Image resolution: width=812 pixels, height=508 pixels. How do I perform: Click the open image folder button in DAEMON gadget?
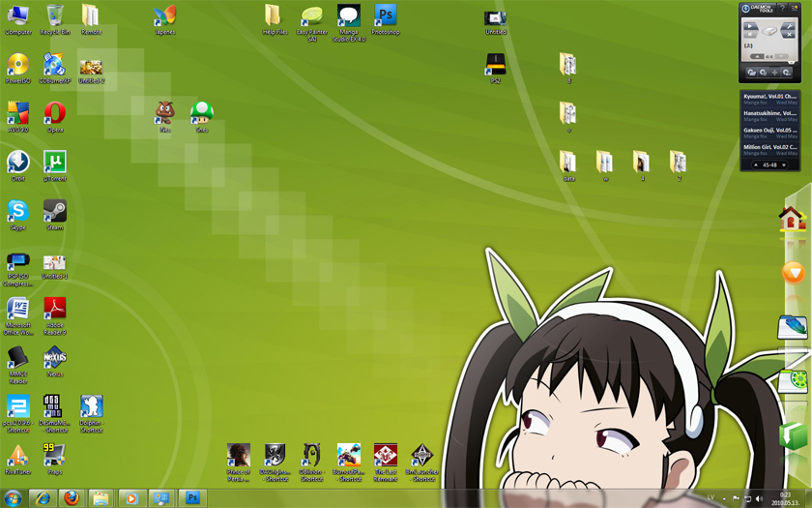[751, 73]
